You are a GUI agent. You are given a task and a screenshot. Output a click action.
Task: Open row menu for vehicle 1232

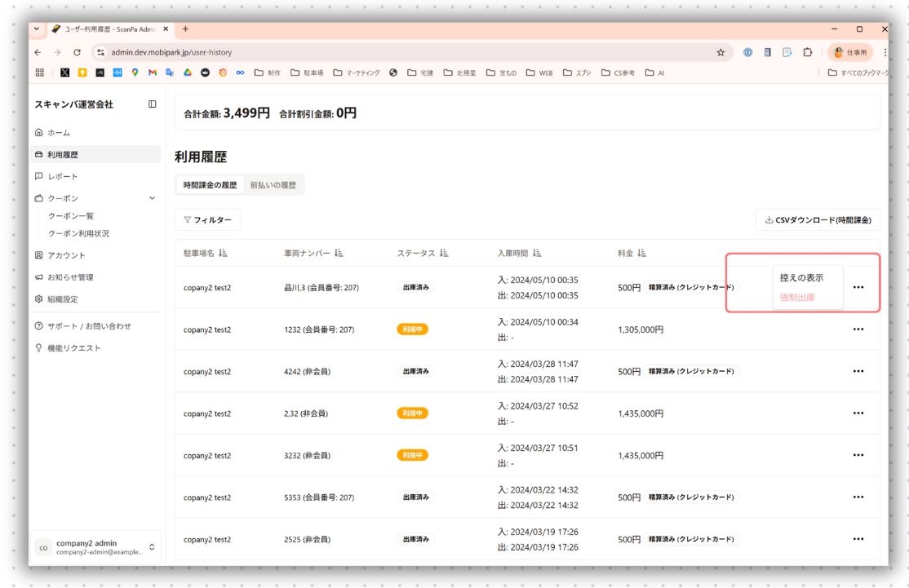[x=858, y=329]
